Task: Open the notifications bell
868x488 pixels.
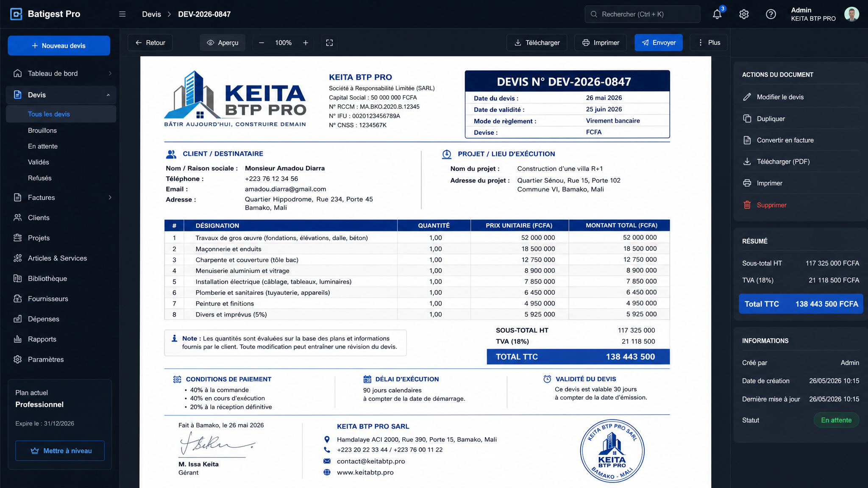Action: coord(717,14)
